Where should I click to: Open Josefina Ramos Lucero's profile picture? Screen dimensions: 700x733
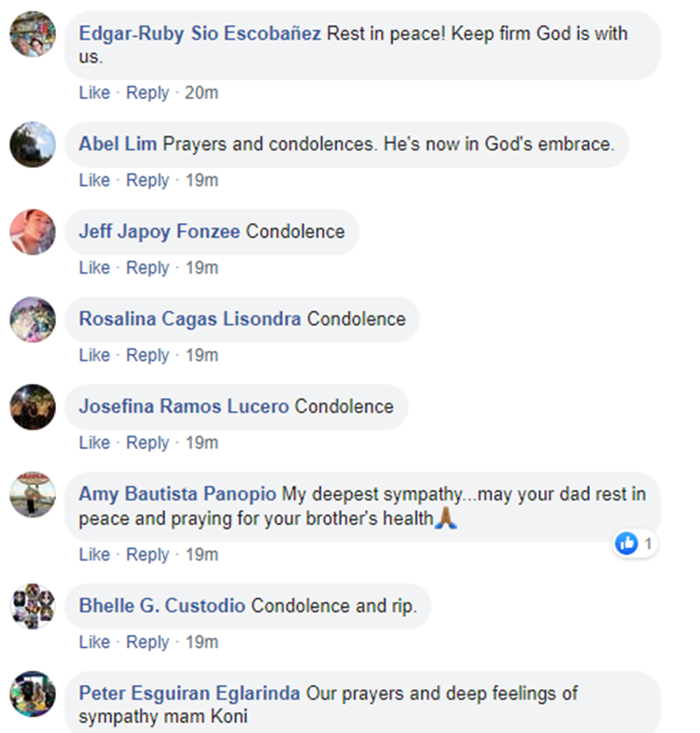pyautogui.click(x=33, y=407)
